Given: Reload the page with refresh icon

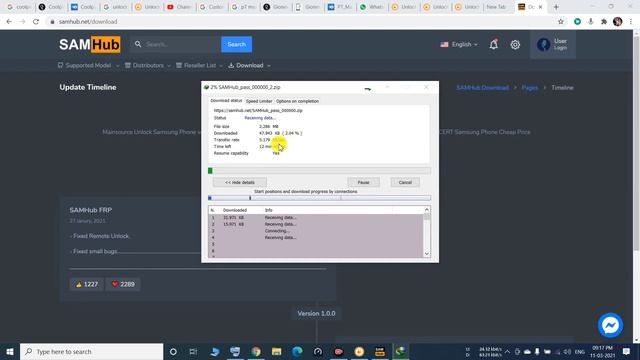Looking at the screenshot, I should coord(36,22).
